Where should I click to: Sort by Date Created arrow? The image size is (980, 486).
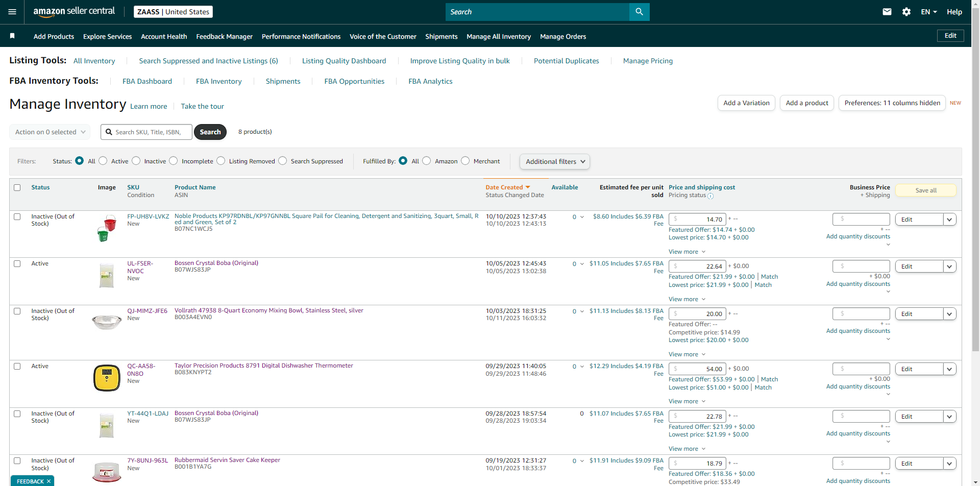click(x=528, y=187)
